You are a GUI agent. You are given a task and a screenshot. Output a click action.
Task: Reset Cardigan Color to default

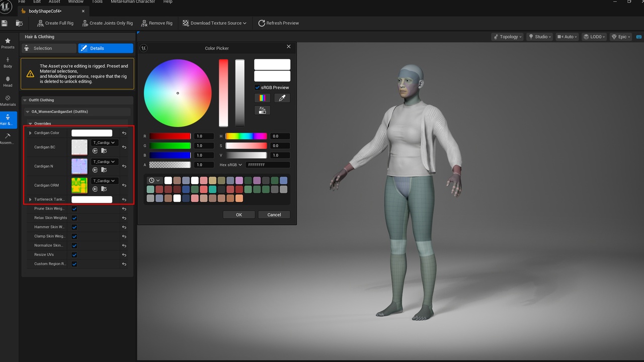[124, 133]
